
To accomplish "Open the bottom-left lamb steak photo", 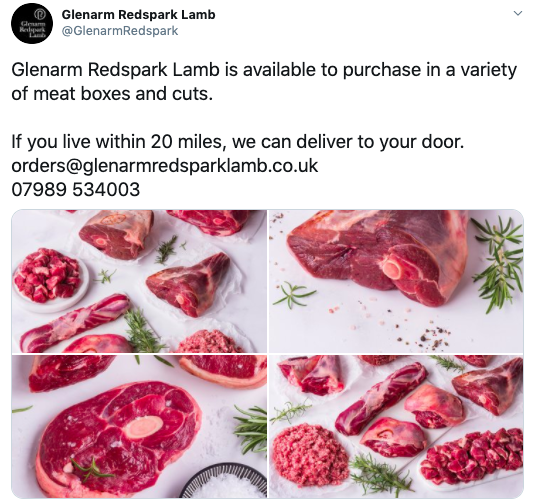I will coord(139,426).
